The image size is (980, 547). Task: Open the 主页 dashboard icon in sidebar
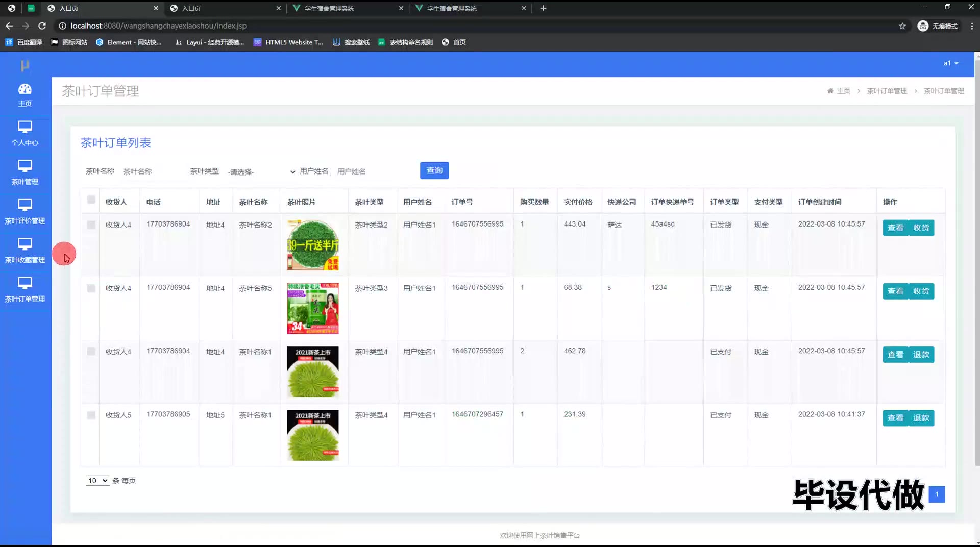click(x=24, y=90)
